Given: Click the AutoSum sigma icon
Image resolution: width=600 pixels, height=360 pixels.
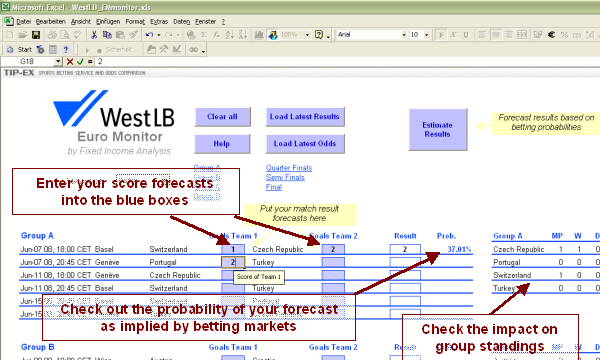Looking at the screenshot, I should click(x=204, y=35).
